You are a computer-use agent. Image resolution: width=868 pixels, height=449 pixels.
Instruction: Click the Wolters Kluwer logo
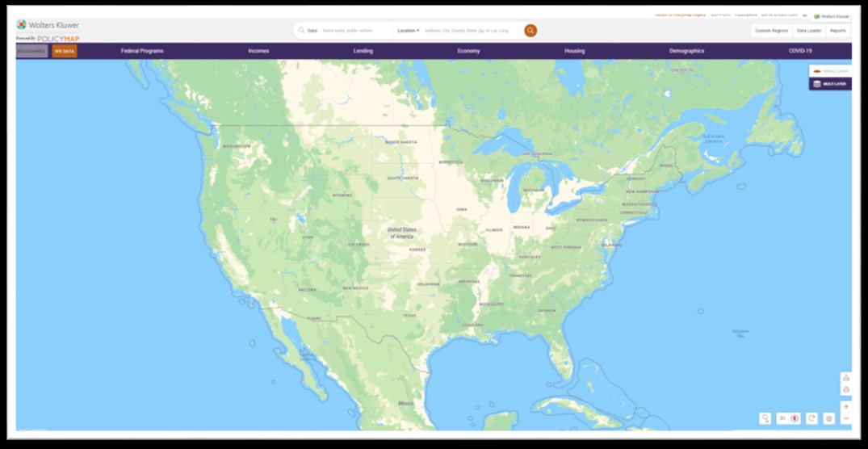pos(48,25)
